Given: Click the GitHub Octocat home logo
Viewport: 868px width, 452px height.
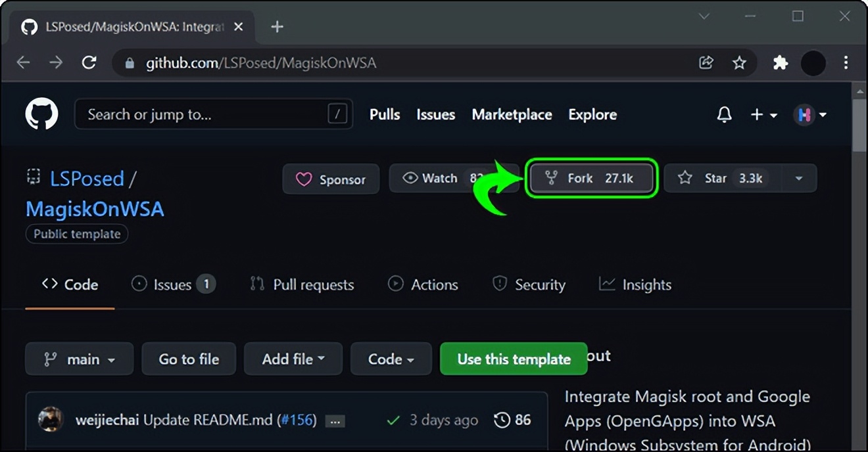Looking at the screenshot, I should click(41, 114).
